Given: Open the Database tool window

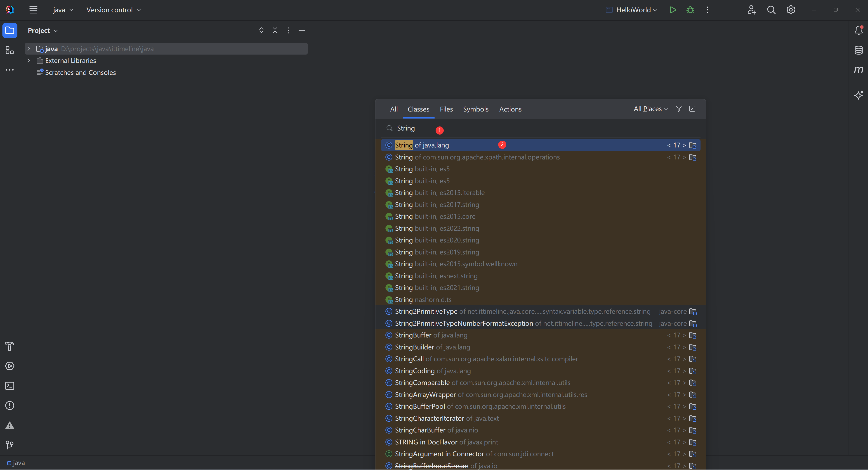Looking at the screenshot, I should [x=859, y=50].
